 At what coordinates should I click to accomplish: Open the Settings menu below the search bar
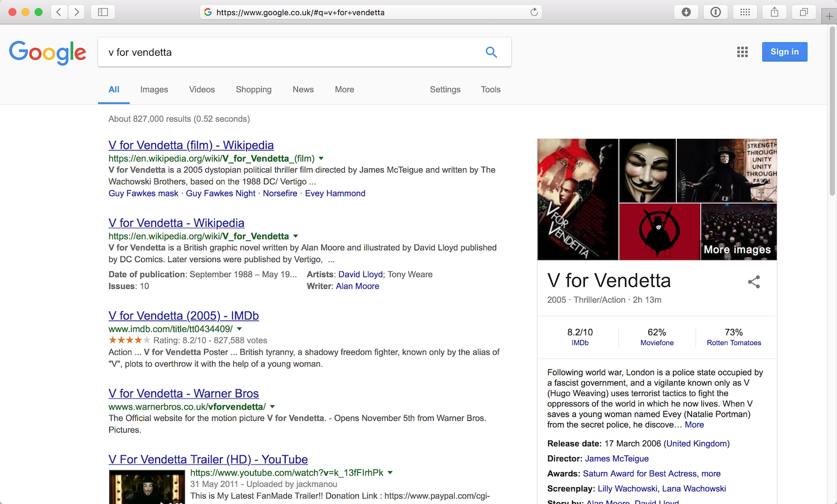coord(445,89)
